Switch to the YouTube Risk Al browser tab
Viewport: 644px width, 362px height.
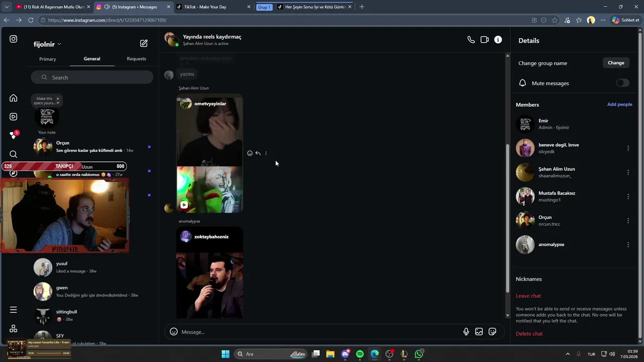[53, 7]
